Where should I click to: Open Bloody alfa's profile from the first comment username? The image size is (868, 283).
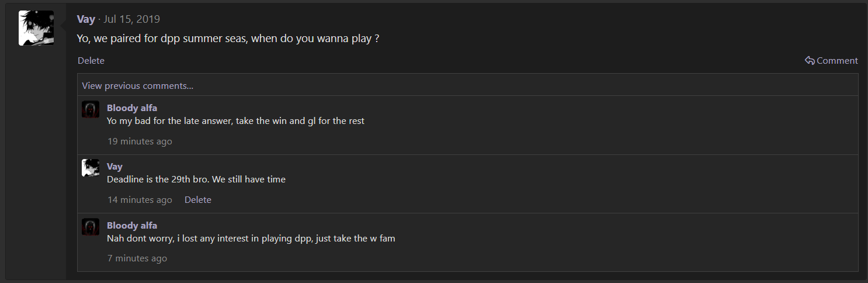click(132, 108)
